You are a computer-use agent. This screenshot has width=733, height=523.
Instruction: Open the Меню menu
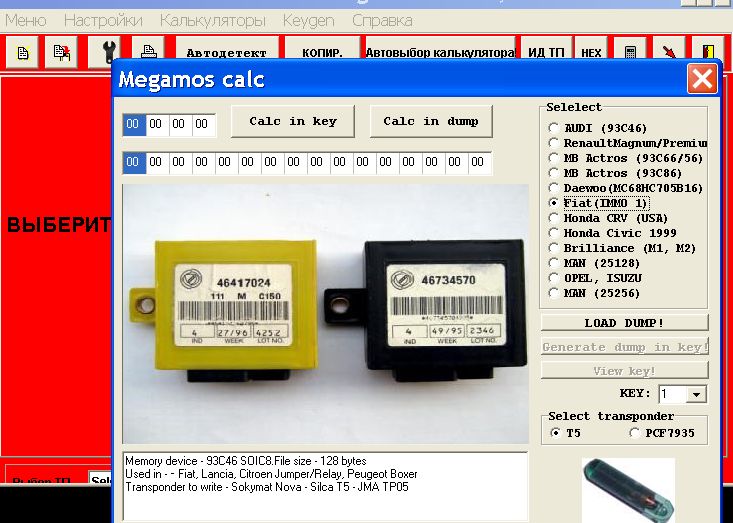tap(26, 21)
